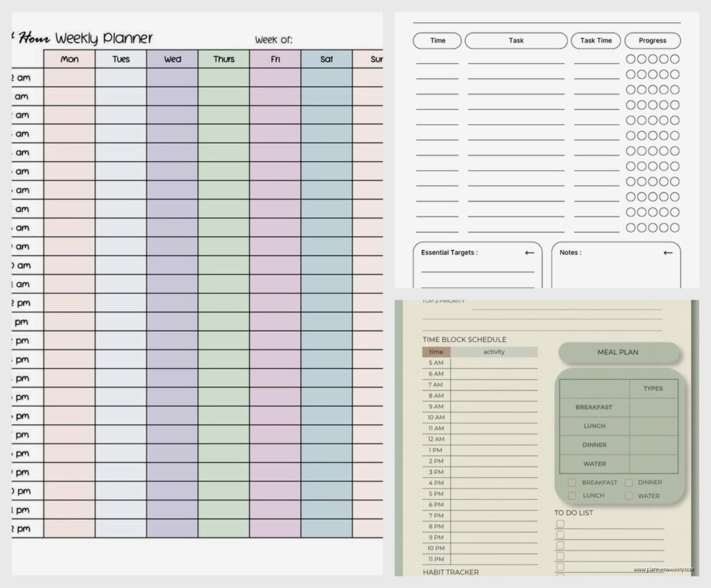Tick the first To Do List checkbox
Viewport: 711px width, 588px height.
[x=560, y=524]
